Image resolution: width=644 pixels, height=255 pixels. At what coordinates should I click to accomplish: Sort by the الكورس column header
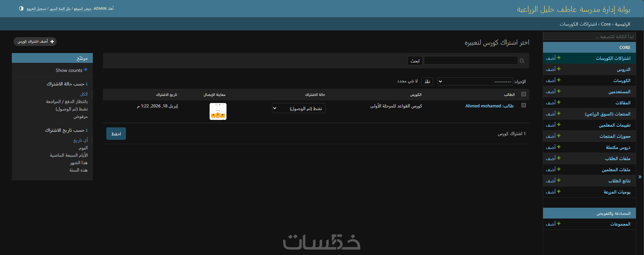click(x=416, y=95)
